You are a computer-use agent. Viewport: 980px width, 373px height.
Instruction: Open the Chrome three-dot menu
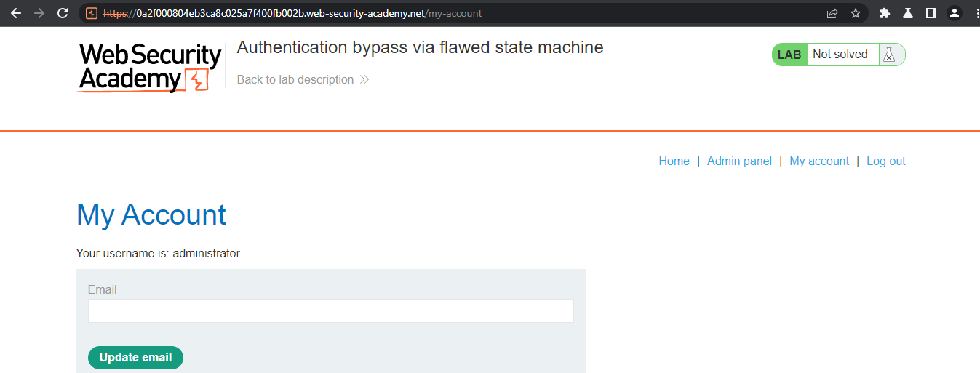(x=975, y=13)
